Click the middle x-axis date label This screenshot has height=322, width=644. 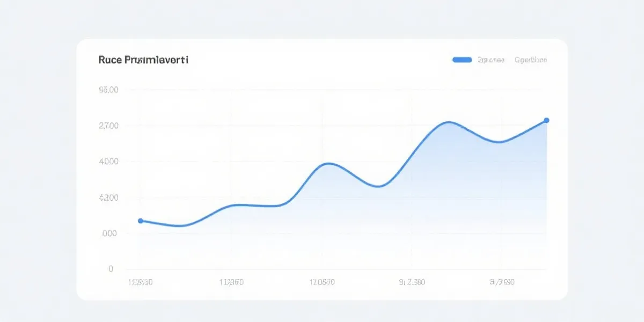pyautogui.click(x=321, y=281)
